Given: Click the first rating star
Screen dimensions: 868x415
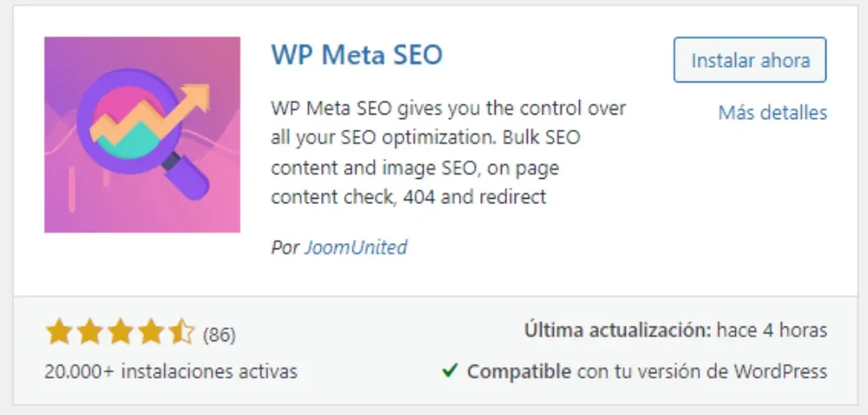Looking at the screenshot, I should [58, 332].
